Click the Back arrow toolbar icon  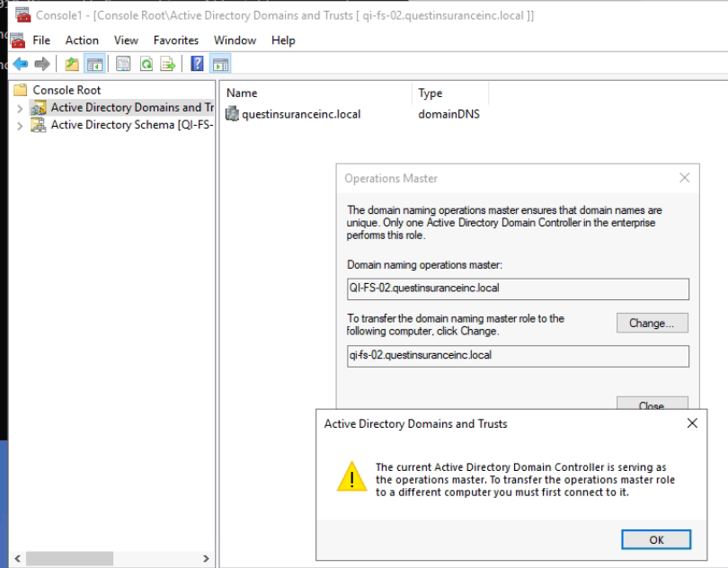21,64
